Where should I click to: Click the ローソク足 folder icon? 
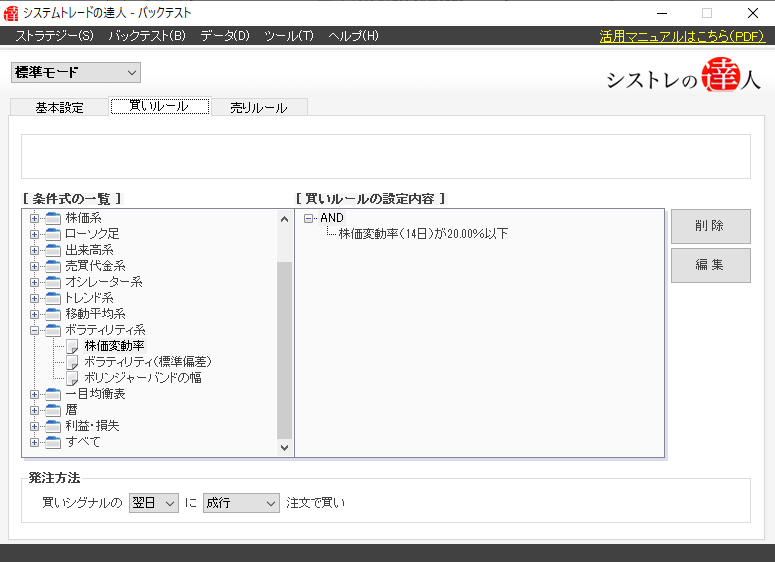(x=53, y=234)
